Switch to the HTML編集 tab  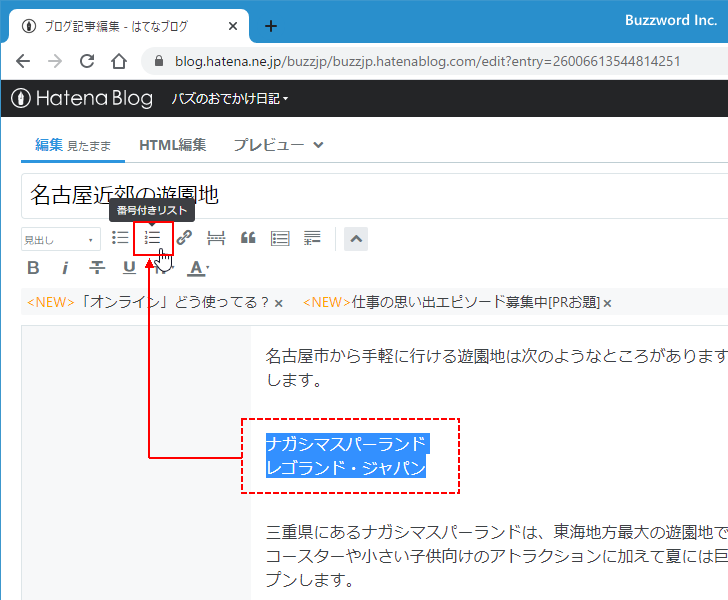[x=173, y=145]
